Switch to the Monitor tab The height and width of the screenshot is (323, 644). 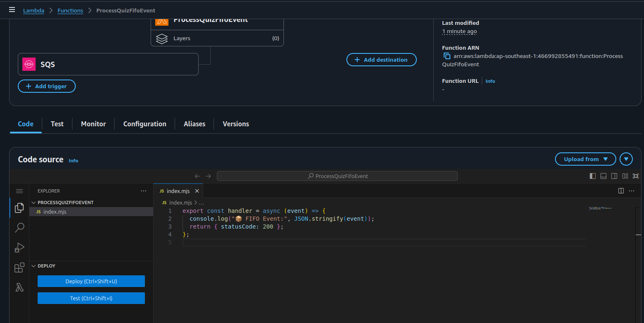tap(93, 124)
